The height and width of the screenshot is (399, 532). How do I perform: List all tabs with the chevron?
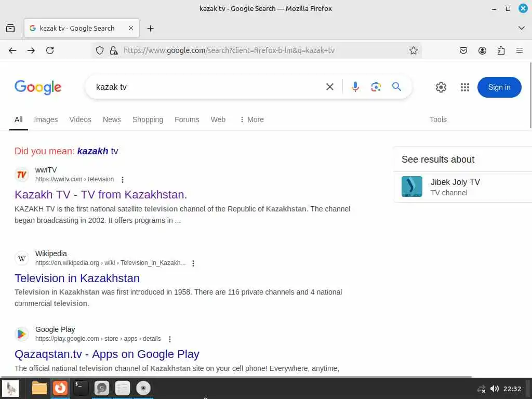pyautogui.click(x=522, y=28)
